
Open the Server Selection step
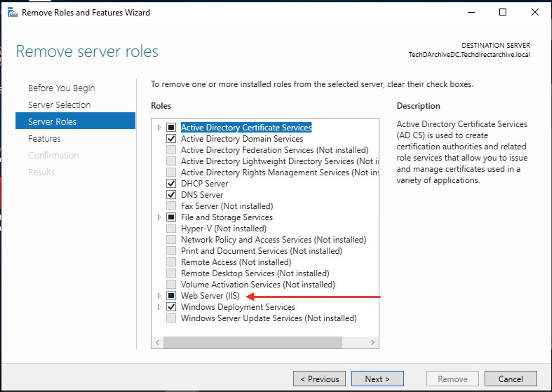click(x=59, y=105)
